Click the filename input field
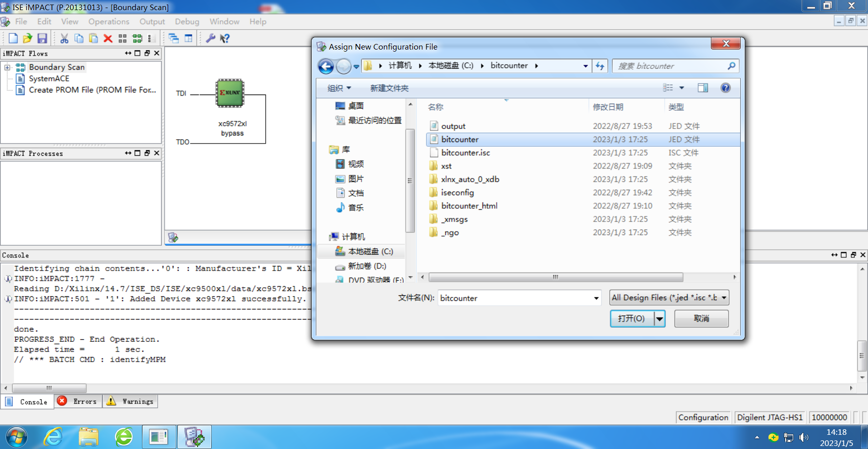Image resolution: width=868 pixels, height=449 pixels. [x=515, y=298]
